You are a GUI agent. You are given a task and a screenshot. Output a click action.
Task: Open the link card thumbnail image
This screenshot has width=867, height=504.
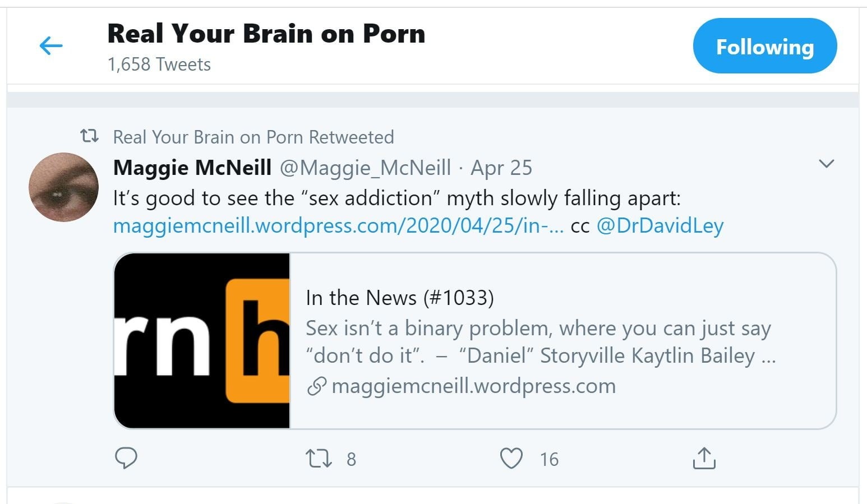coord(202,341)
